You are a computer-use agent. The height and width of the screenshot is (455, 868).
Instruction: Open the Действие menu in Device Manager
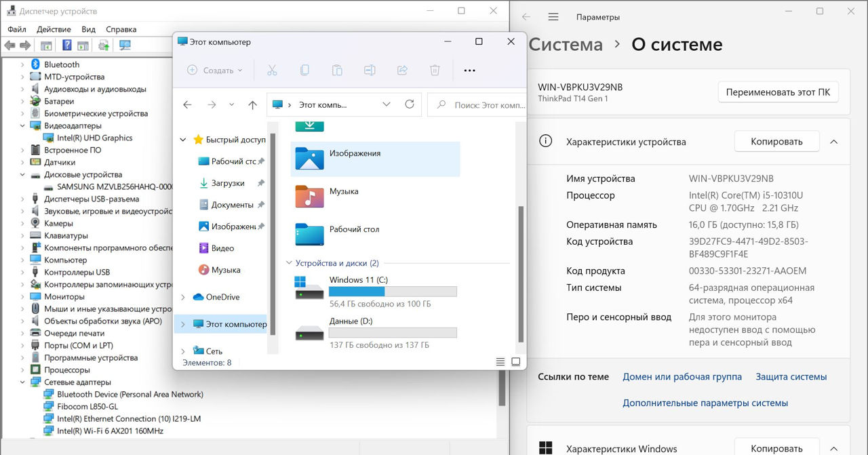click(x=54, y=29)
